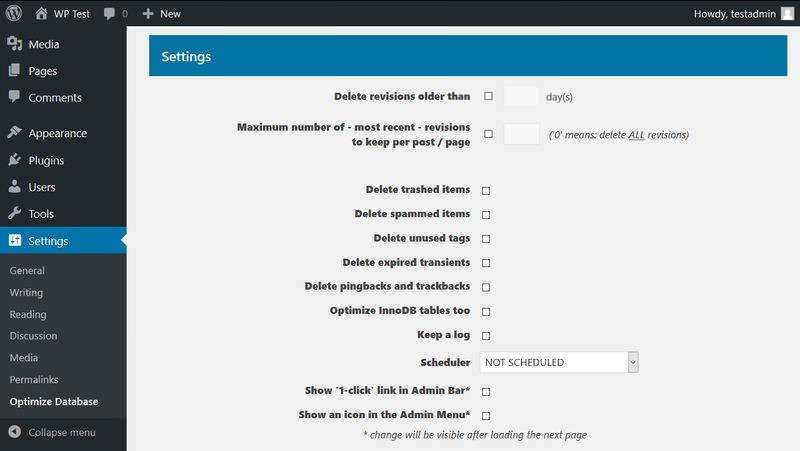Click Howdy, testadmin account link
Image resolution: width=800 pixels, height=451 pixels.
(x=735, y=14)
